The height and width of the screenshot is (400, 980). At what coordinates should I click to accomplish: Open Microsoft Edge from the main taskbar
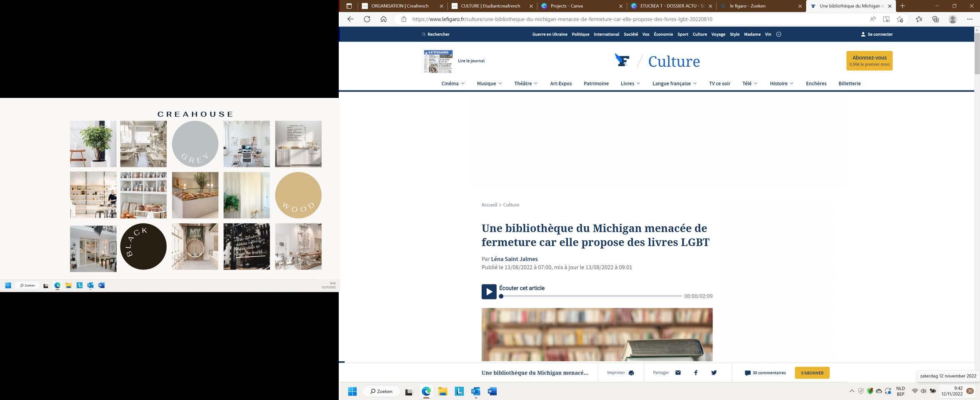coord(426,391)
